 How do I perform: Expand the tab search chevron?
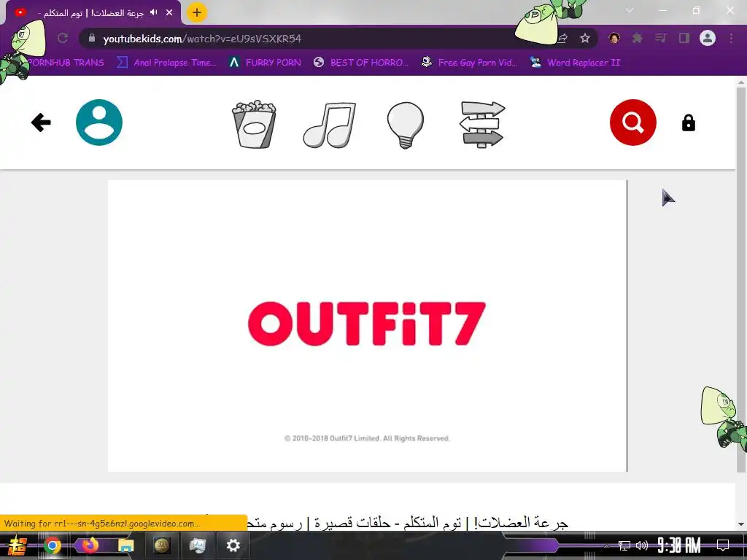click(630, 10)
